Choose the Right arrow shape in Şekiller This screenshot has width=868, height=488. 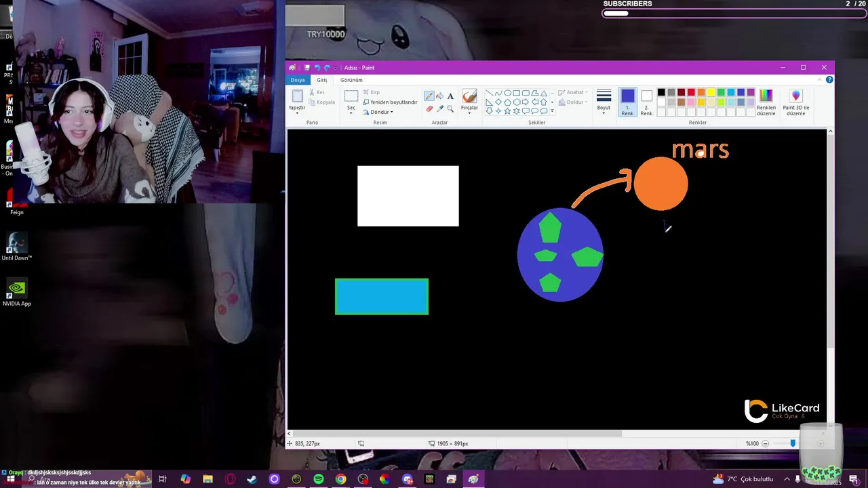[526, 102]
